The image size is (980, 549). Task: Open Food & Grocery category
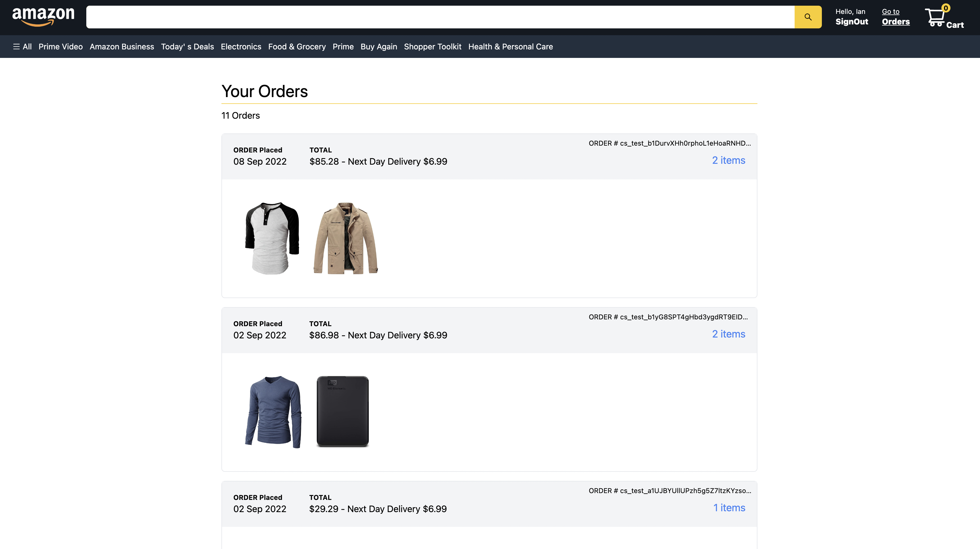click(297, 47)
